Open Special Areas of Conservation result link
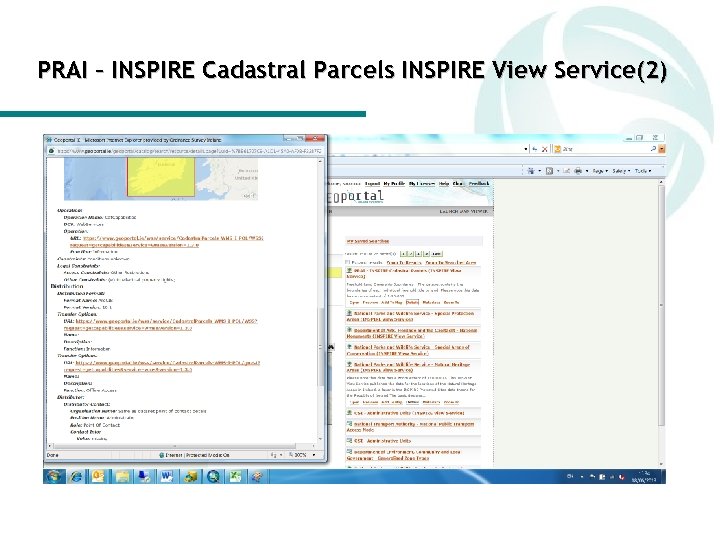This screenshot has width=720, height=540. click(408, 350)
